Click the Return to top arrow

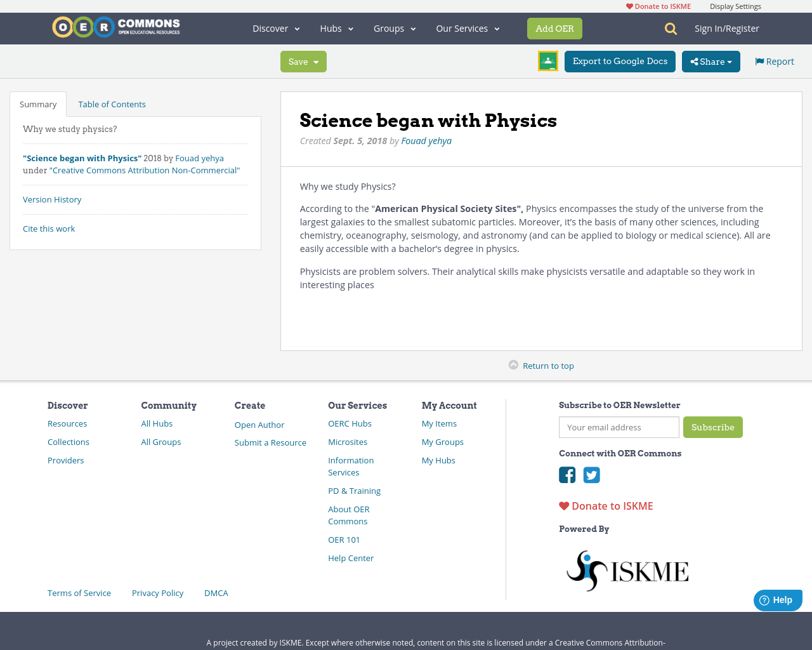click(x=513, y=364)
